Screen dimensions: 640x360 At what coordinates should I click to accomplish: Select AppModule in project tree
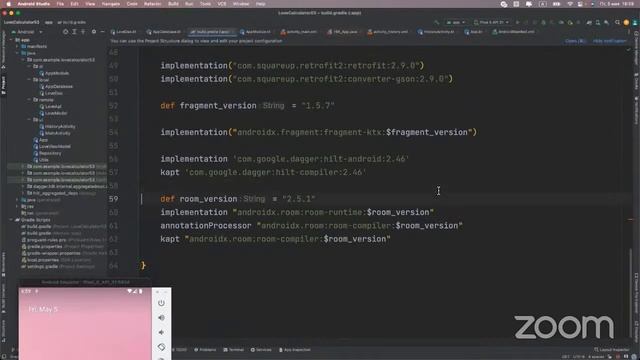click(x=54, y=73)
